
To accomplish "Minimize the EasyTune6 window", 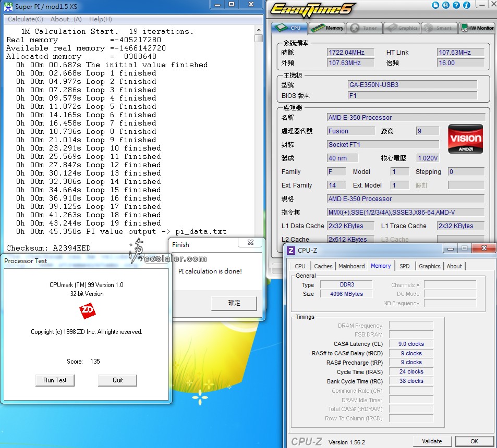I will tap(482, 5).
